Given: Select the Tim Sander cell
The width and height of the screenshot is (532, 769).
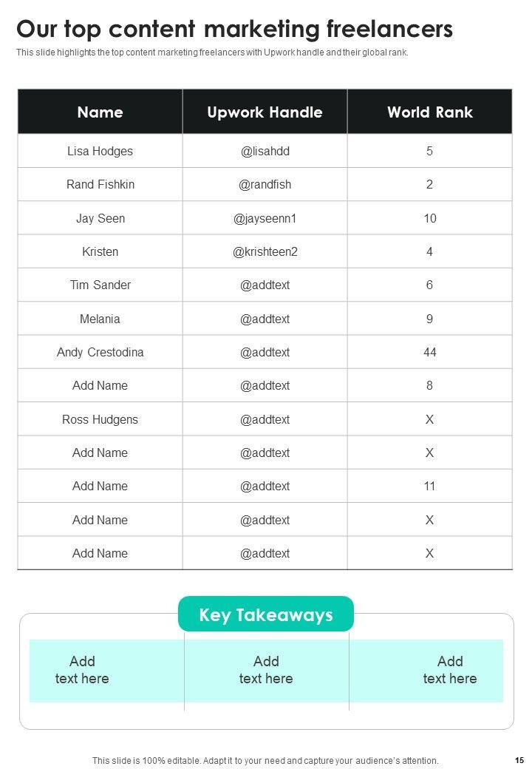Looking at the screenshot, I should [x=100, y=285].
